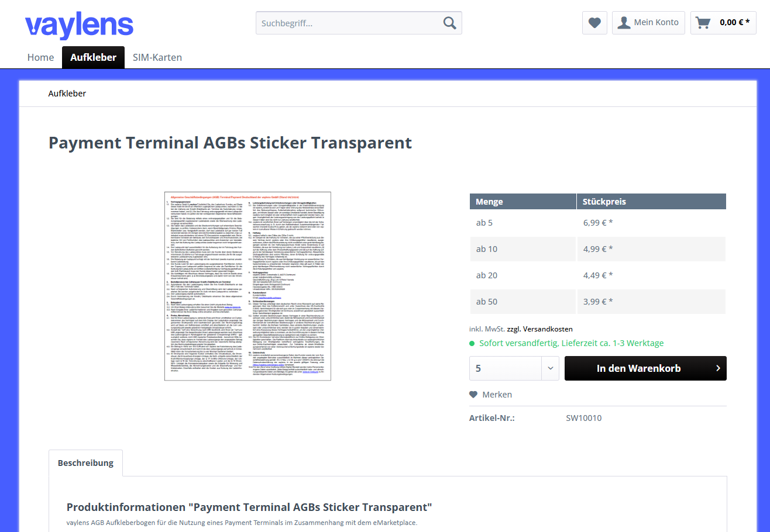Image resolution: width=770 pixels, height=532 pixels.
Task: Select the 'ab 20' price tier row
Action: [522, 275]
